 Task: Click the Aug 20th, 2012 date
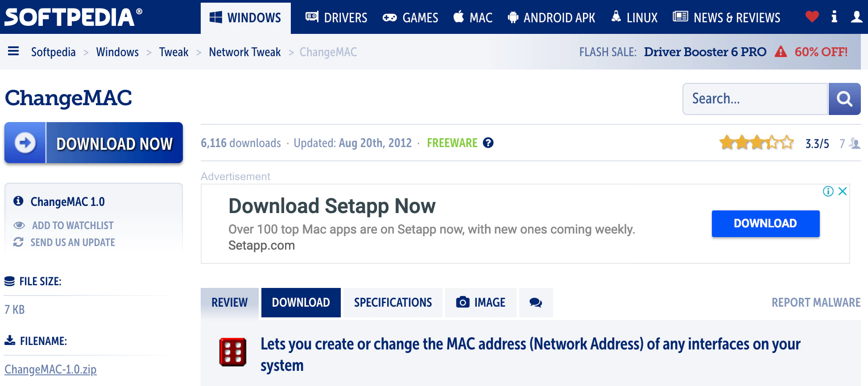(x=375, y=143)
